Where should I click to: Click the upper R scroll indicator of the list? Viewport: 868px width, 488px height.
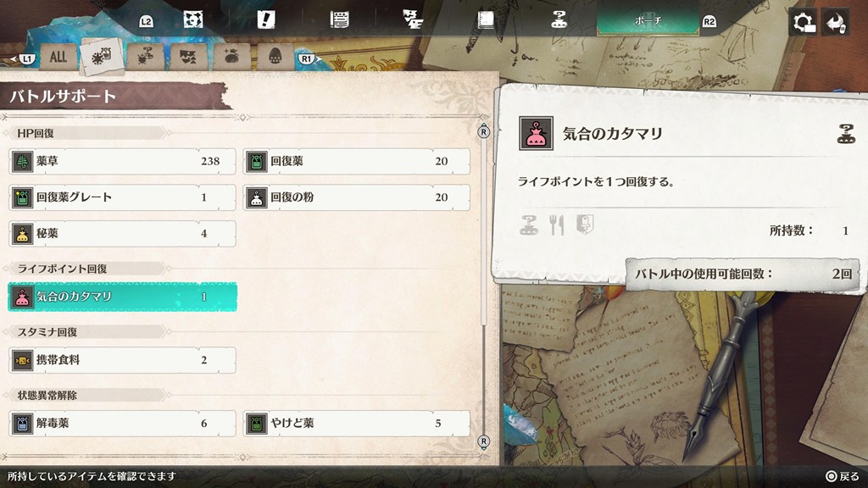tap(483, 131)
